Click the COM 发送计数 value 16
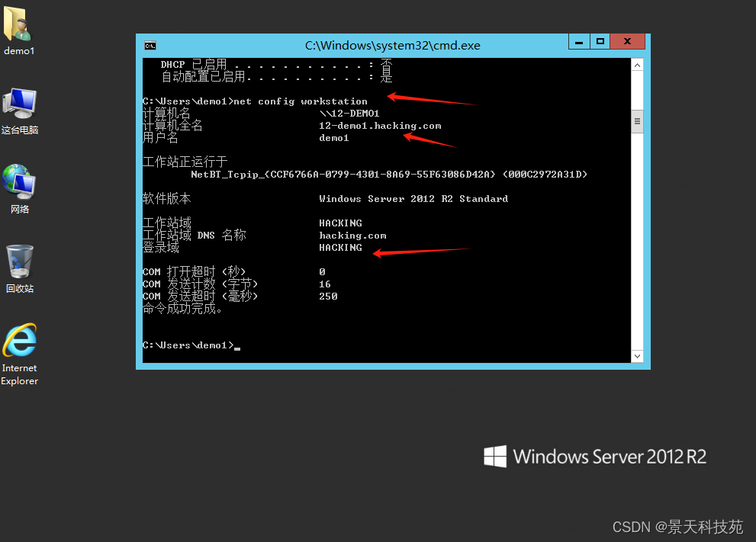Image resolution: width=756 pixels, height=542 pixels. [324, 284]
